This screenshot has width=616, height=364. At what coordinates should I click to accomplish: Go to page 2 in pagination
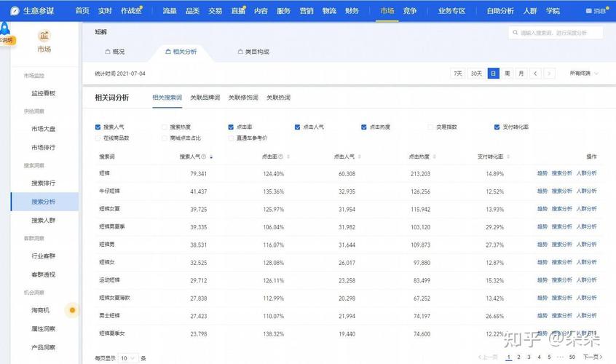pos(518,357)
